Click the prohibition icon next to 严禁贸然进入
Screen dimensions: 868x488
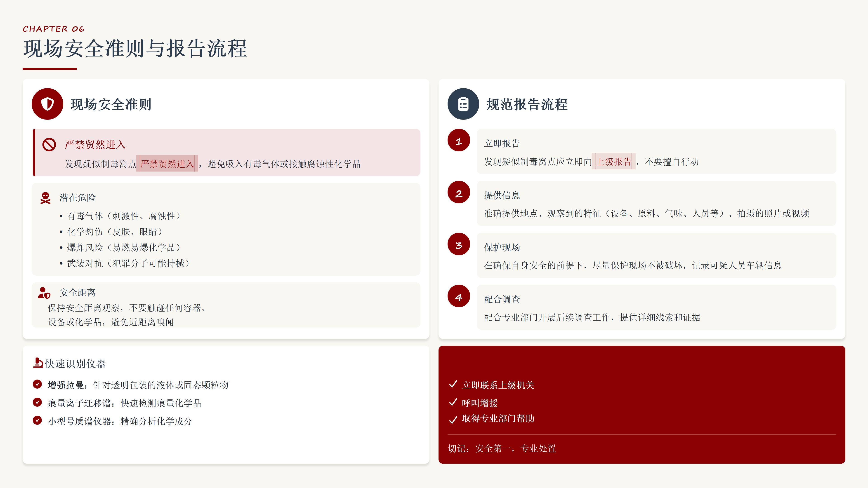click(49, 145)
